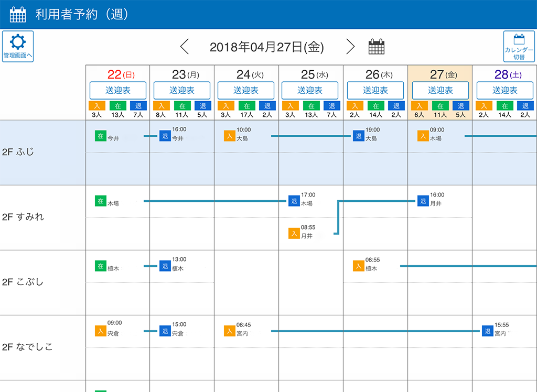Go to previous week arrow
This screenshot has width=537, height=392.
click(184, 47)
